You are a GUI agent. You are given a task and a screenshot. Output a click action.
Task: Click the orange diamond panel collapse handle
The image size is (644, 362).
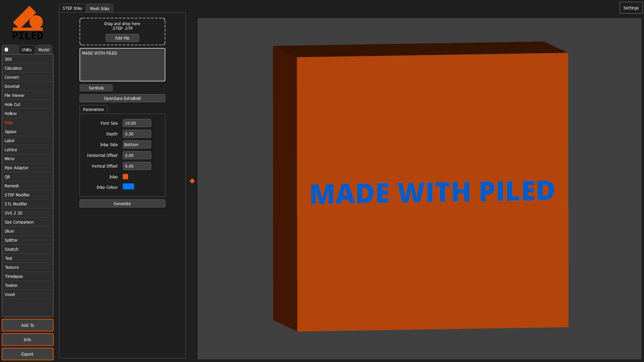(192, 181)
